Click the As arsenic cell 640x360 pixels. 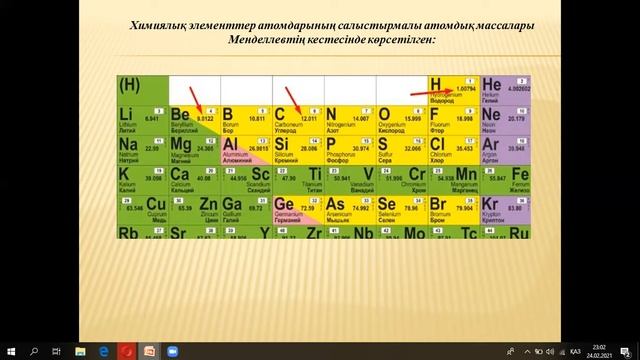click(x=350, y=210)
